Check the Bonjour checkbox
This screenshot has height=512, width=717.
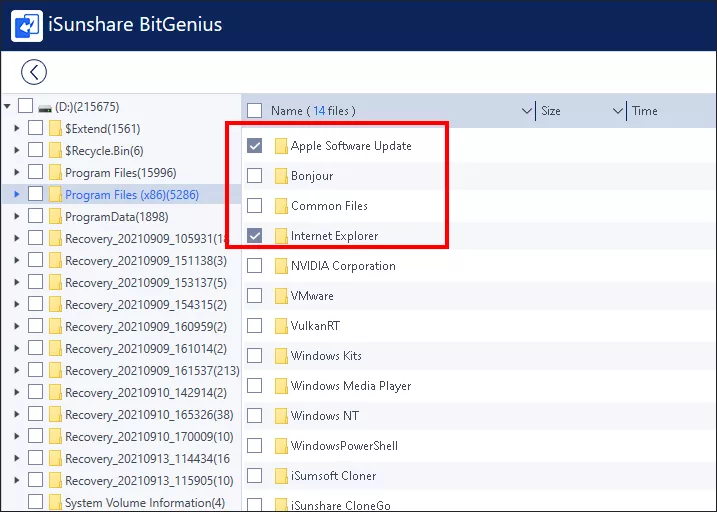click(254, 176)
